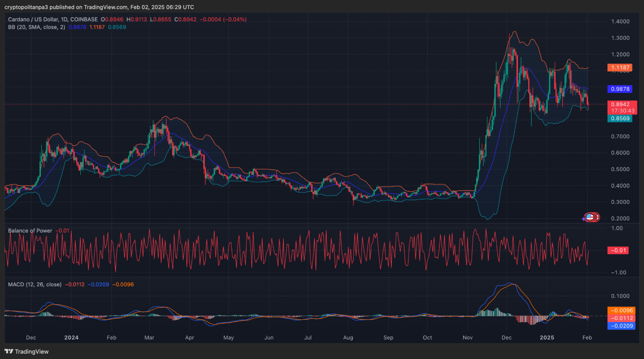644x359 pixels.
Task: Click the low value L0.8655
Action: [x=161, y=19]
